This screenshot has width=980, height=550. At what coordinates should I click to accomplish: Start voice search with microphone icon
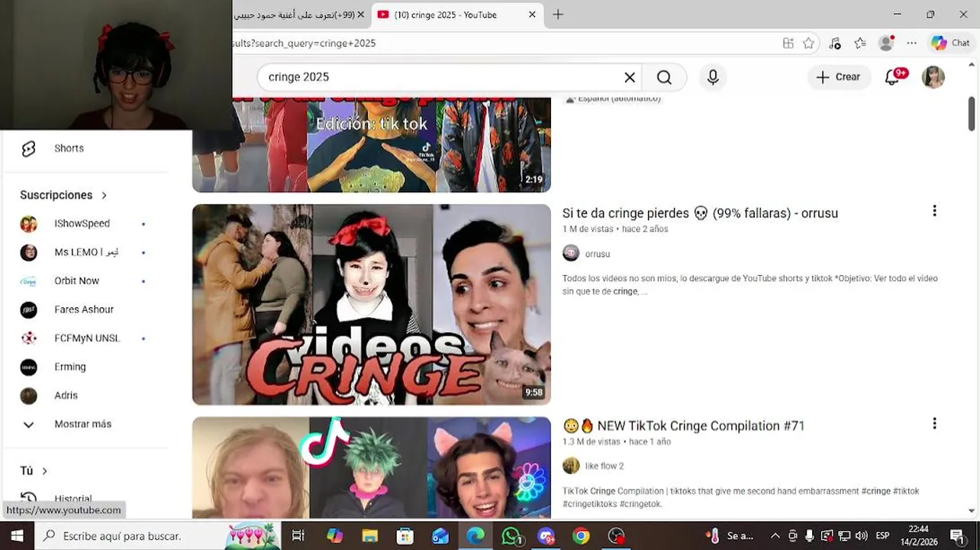713,77
